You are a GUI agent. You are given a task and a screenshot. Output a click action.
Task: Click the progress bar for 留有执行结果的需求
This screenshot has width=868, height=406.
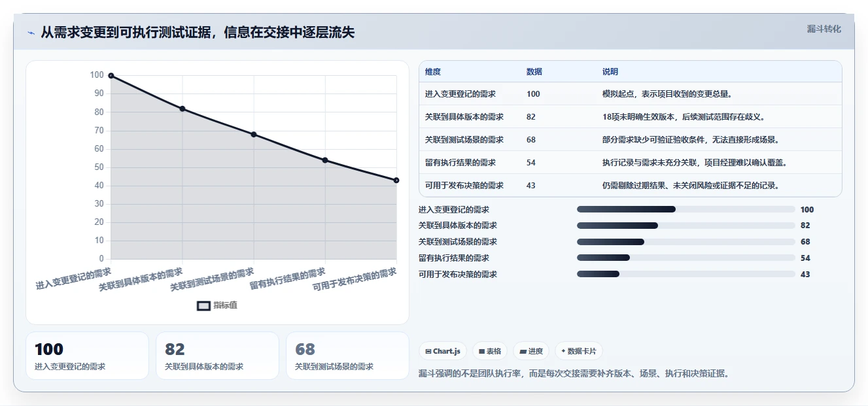(686, 258)
